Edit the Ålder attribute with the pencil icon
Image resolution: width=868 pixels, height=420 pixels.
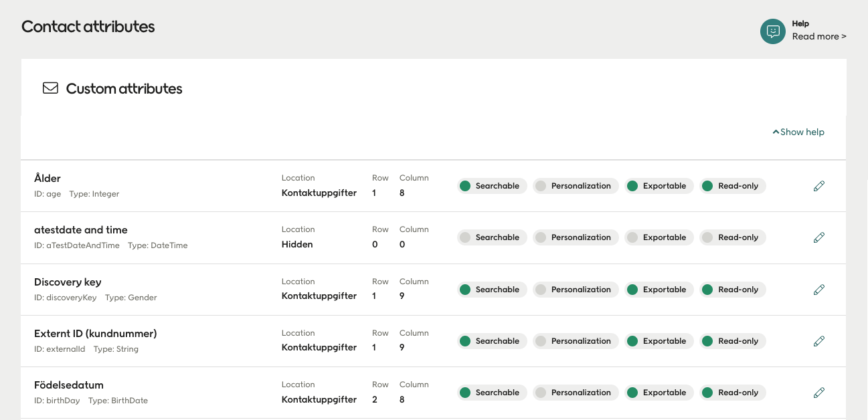(x=818, y=186)
